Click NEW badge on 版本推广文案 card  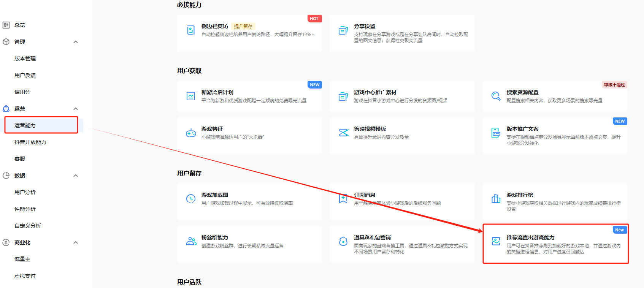click(x=620, y=121)
